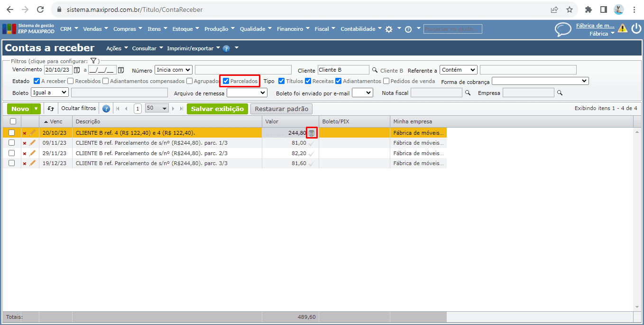Delete the row dated 09/11/23
The width and height of the screenshot is (644, 325).
coord(25,143)
